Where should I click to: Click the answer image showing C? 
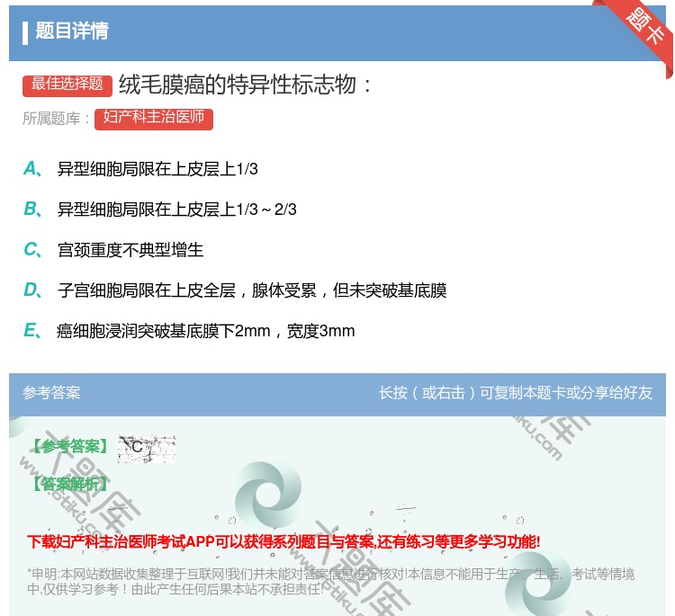(x=147, y=448)
